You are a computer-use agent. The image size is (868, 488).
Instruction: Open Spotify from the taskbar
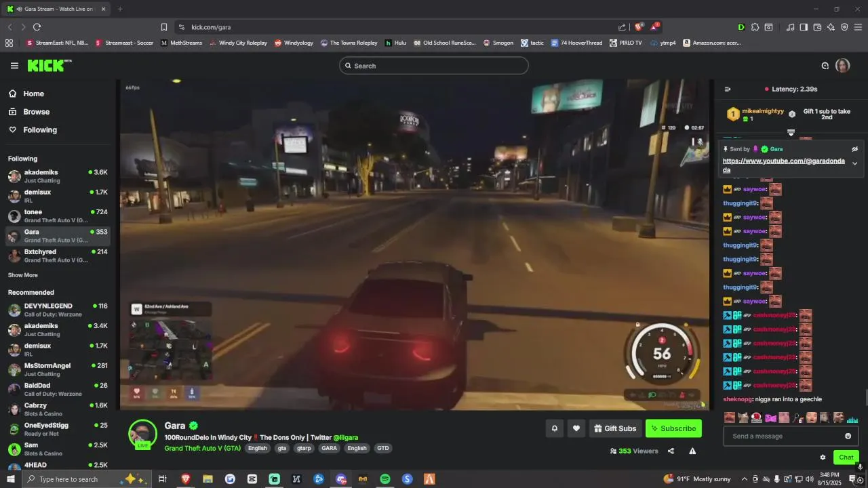point(385,479)
